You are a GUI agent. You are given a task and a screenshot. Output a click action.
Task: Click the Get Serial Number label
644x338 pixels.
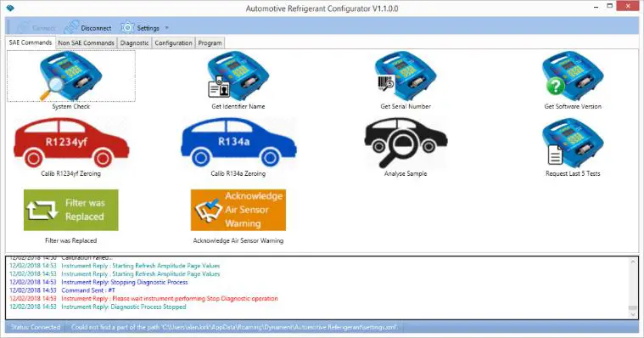click(406, 106)
